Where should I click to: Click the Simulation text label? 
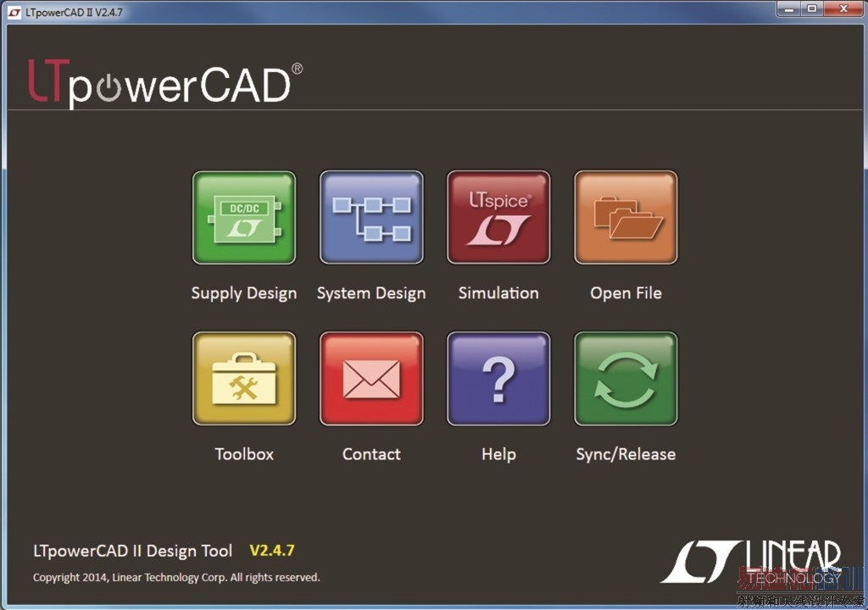pos(498,293)
